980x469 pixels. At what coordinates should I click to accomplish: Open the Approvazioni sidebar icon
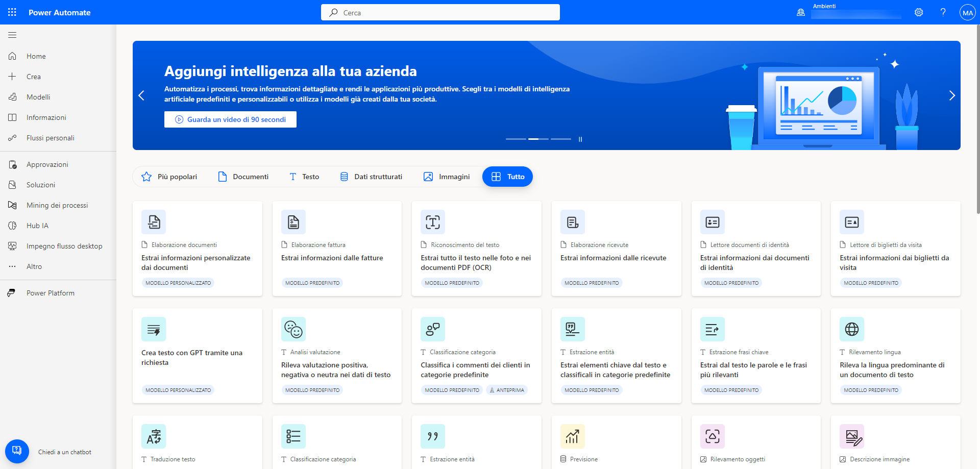pos(12,164)
